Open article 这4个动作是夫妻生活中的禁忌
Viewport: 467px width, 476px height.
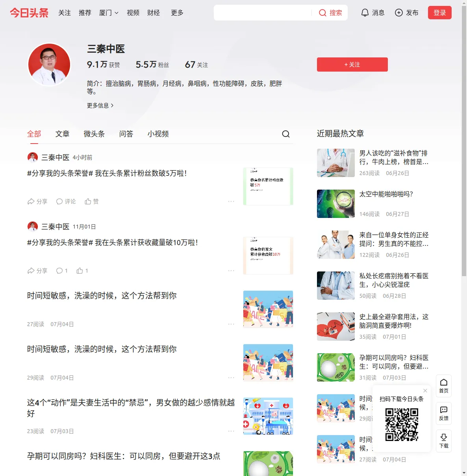(131, 408)
